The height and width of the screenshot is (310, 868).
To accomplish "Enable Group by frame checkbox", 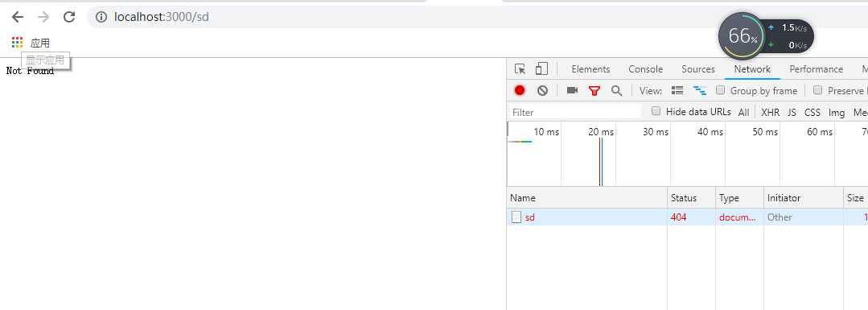I will tap(720, 90).
